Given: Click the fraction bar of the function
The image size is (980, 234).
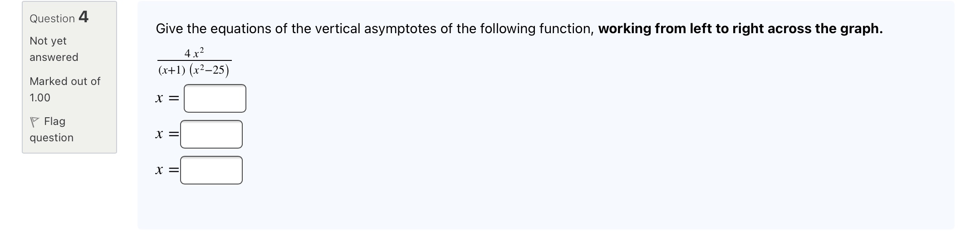Looking at the screenshot, I should tap(194, 60).
